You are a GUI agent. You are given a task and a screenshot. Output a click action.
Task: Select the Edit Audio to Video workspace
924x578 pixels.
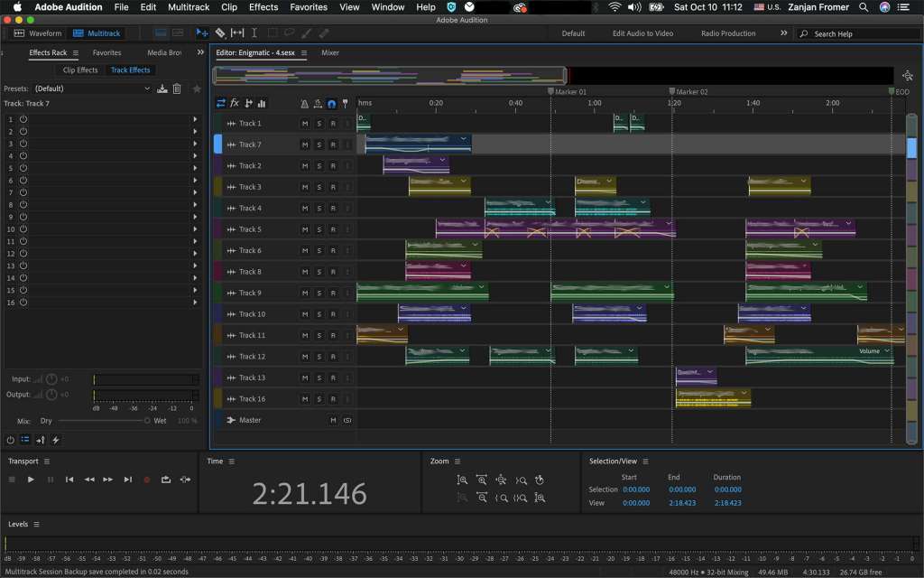coord(642,33)
